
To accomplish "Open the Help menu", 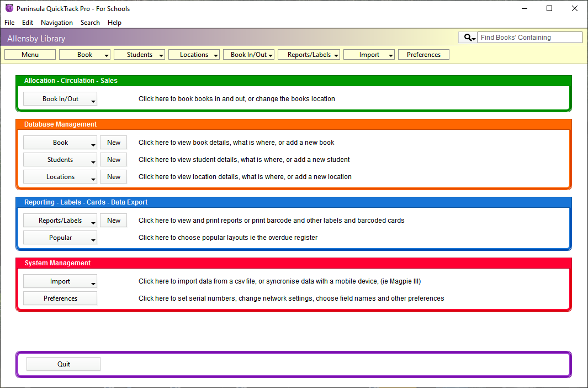I will tap(114, 23).
